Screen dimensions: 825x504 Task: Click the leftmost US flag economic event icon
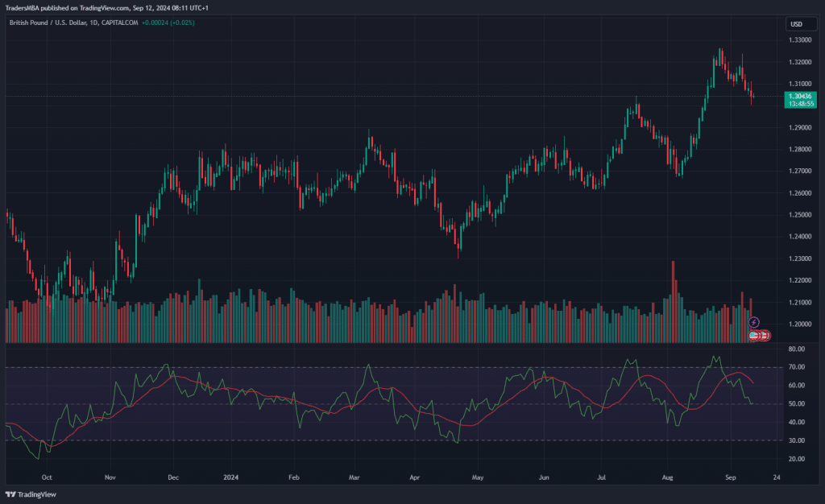click(x=753, y=335)
